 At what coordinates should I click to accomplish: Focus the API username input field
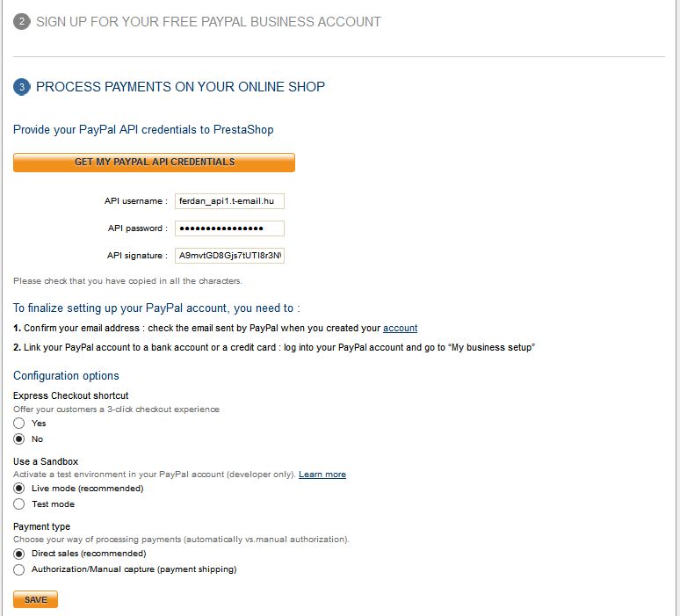click(x=229, y=201)
